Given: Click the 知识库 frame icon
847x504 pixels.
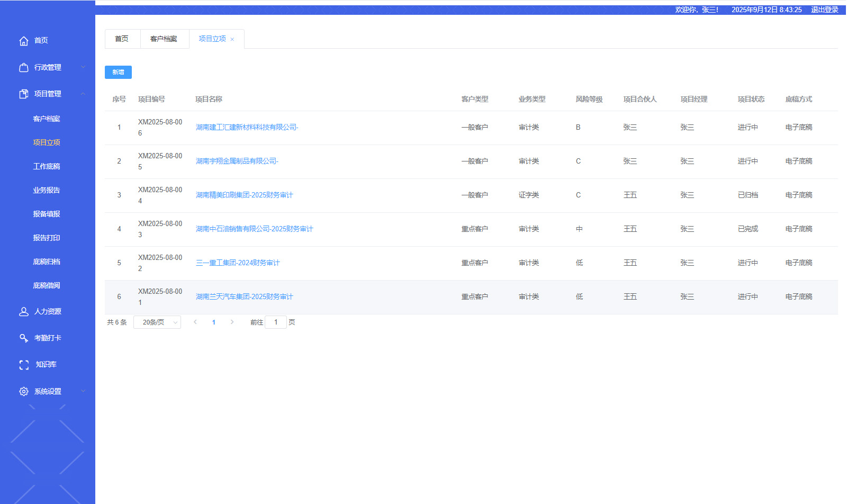Looking at the screenshot, I should tap(24, 365).
